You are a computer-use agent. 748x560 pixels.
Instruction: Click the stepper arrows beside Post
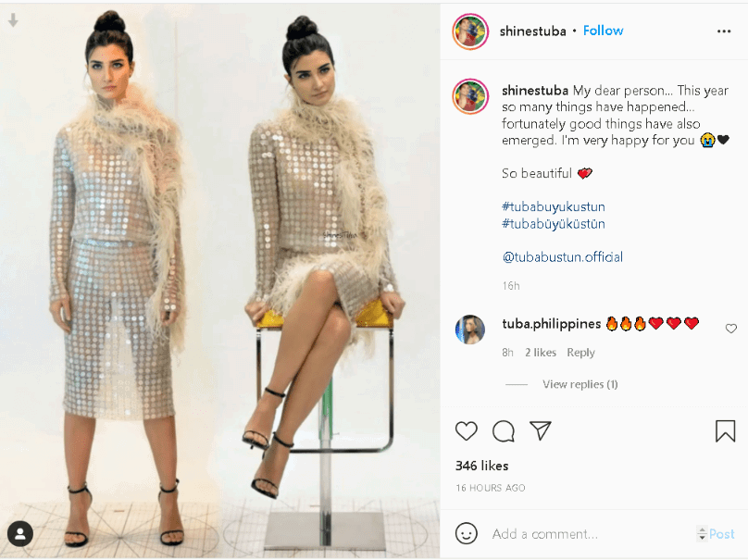click(x=702, y=533)
